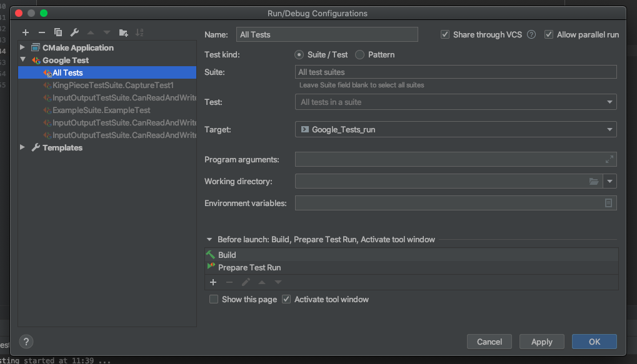Select the Pattern test kind
The height and width of the screenshot is (364, 637).
point(360,55)
